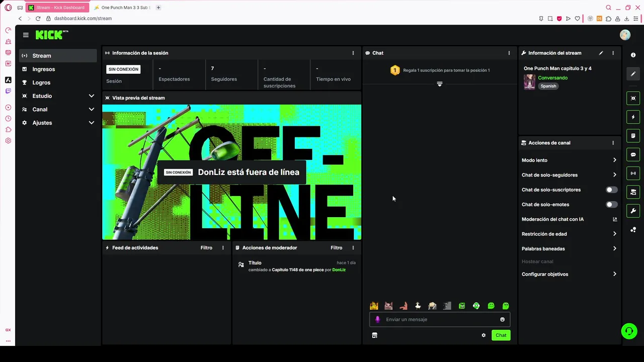Switch to One Punch Man browser tab

pos(121,8)
